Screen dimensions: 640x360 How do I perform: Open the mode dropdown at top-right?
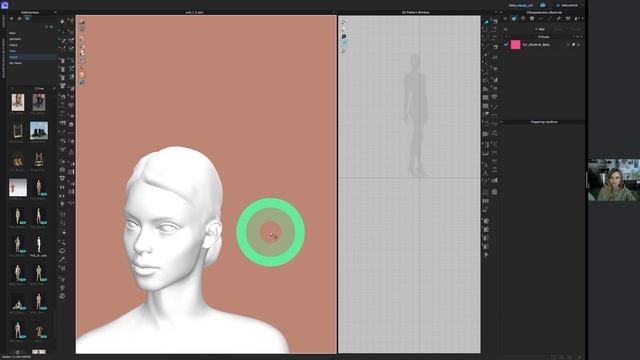pos(569,5)
